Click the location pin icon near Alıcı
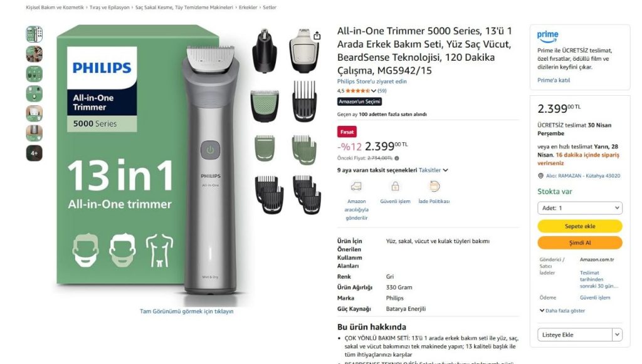The image size is (642, 364). (540, 176)
